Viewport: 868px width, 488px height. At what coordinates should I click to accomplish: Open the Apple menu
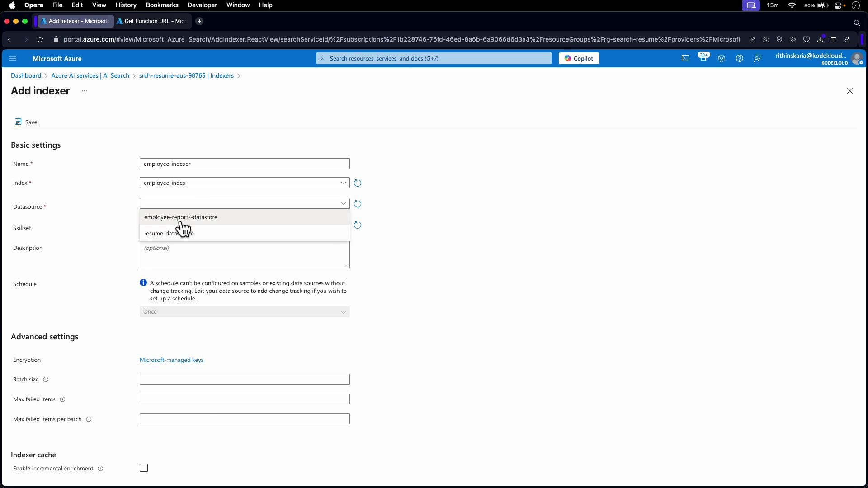(12, 5)
